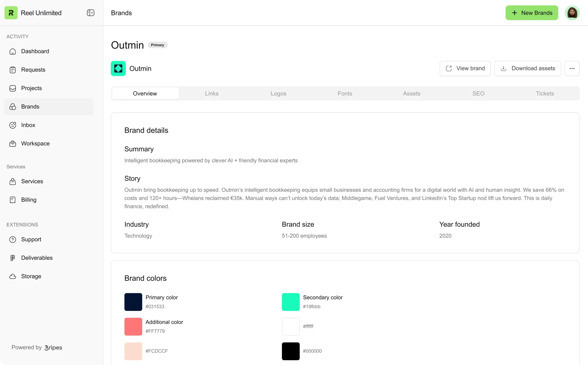Open the three-dot more options menu
This screenshot has height=365, width=588.
(572, 69)
